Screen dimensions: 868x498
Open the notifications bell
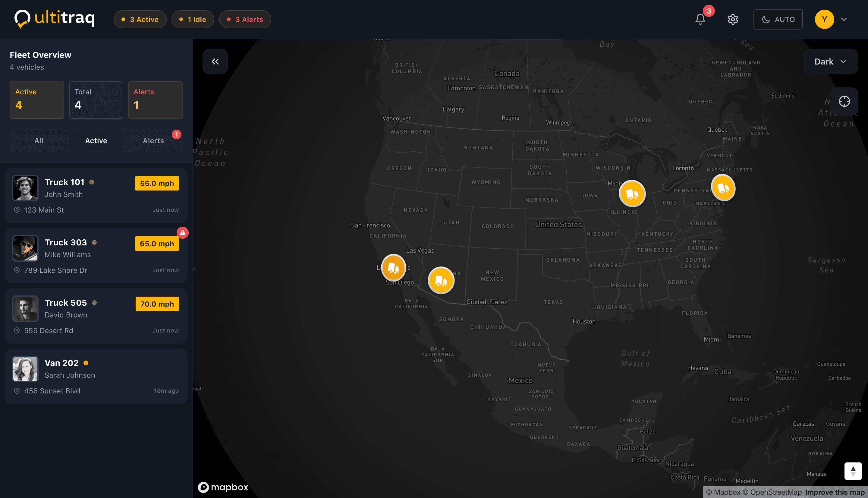point(700,19)
